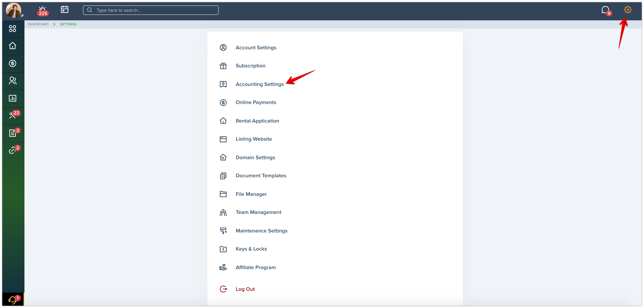Open Domain Settings

pos(255,157)
